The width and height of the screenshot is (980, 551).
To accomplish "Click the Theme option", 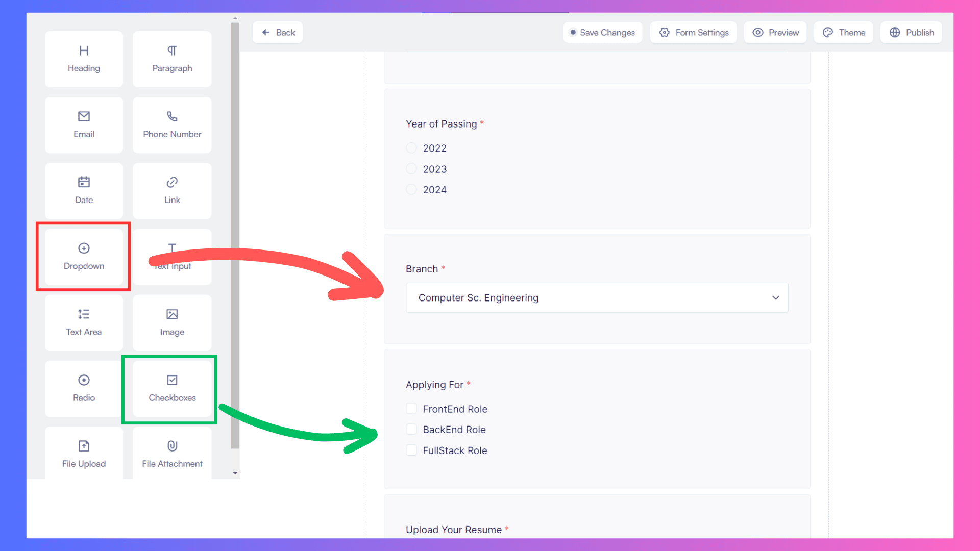I will tap(843, 32).
